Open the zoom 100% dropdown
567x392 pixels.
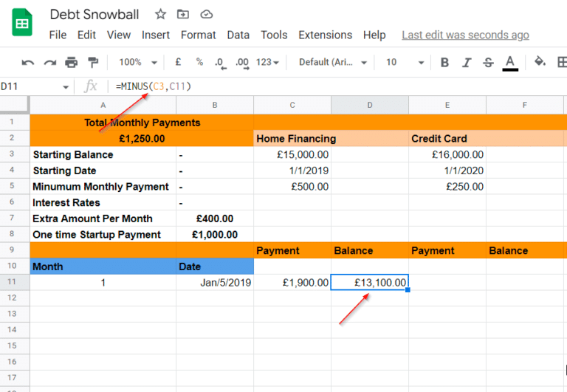click(138, 62)
